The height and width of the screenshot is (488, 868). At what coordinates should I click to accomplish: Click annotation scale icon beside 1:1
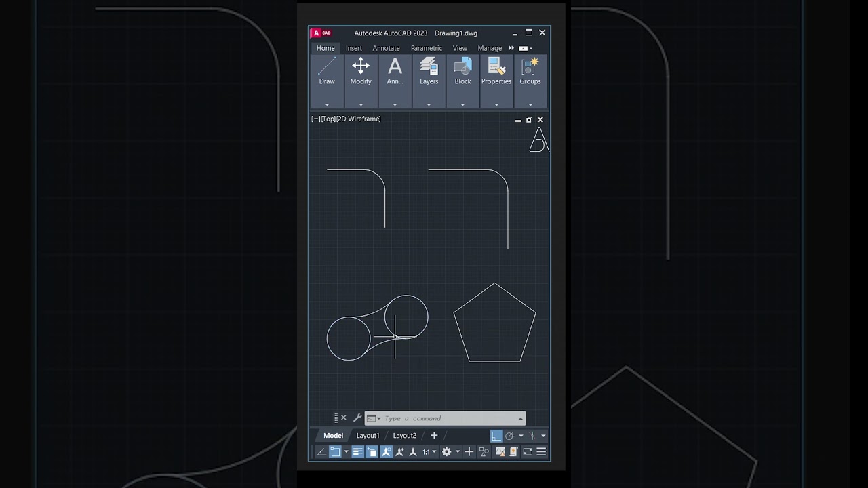point(412,452)
